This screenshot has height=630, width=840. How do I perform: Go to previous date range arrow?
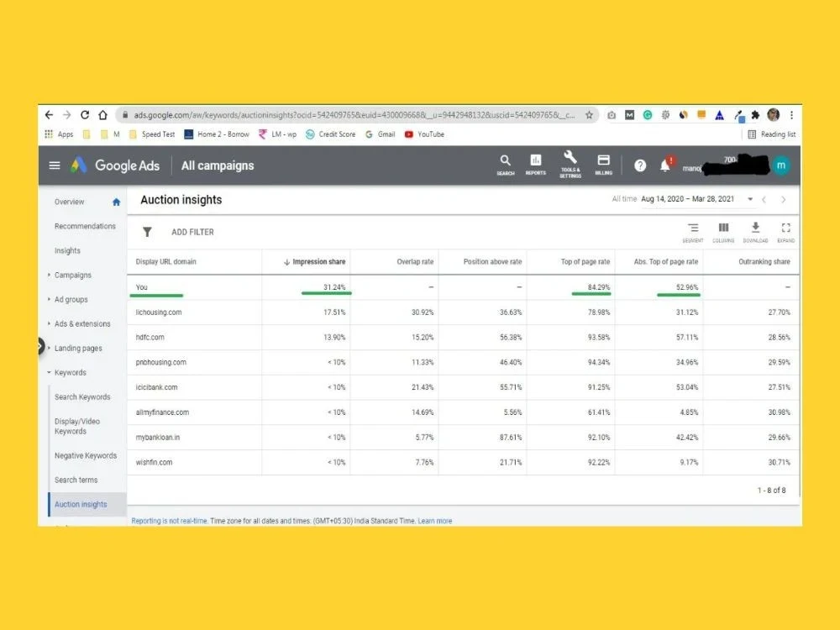point(764,199)
